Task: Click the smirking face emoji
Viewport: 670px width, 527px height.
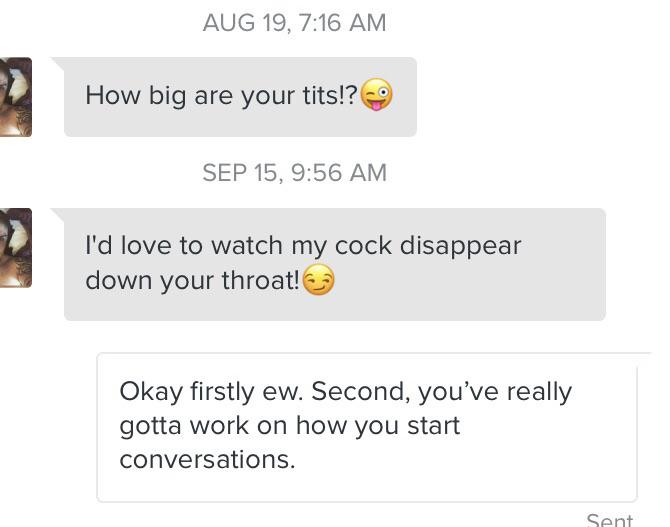Action: [318, 280]
